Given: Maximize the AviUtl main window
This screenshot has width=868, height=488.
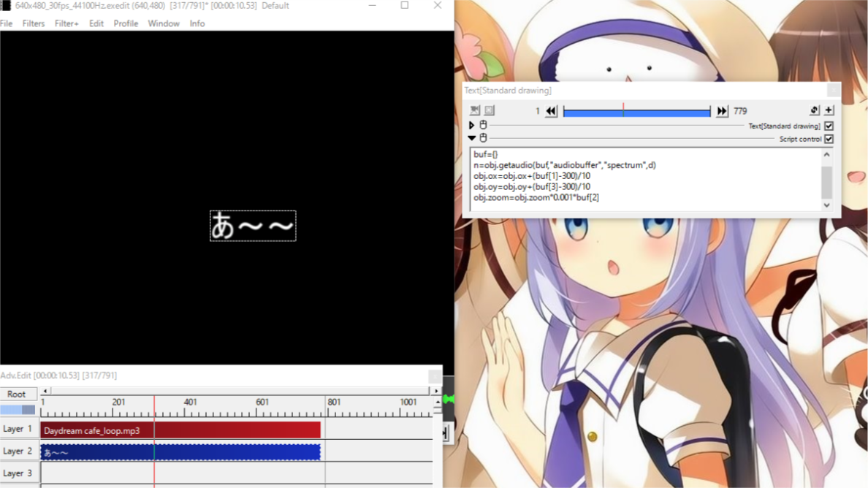Looking at the screenshot, I should coord(405,6).
